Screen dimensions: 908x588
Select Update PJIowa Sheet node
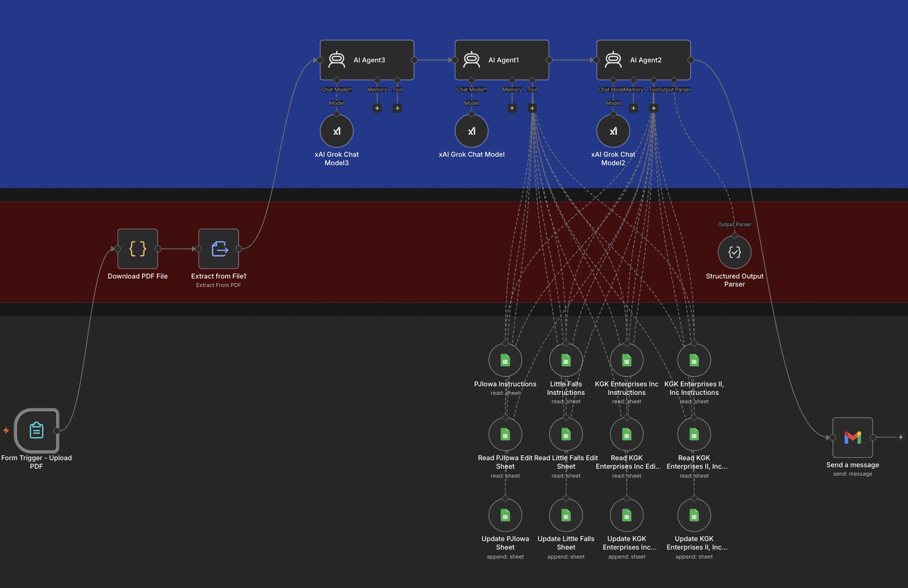pos(505,515)
